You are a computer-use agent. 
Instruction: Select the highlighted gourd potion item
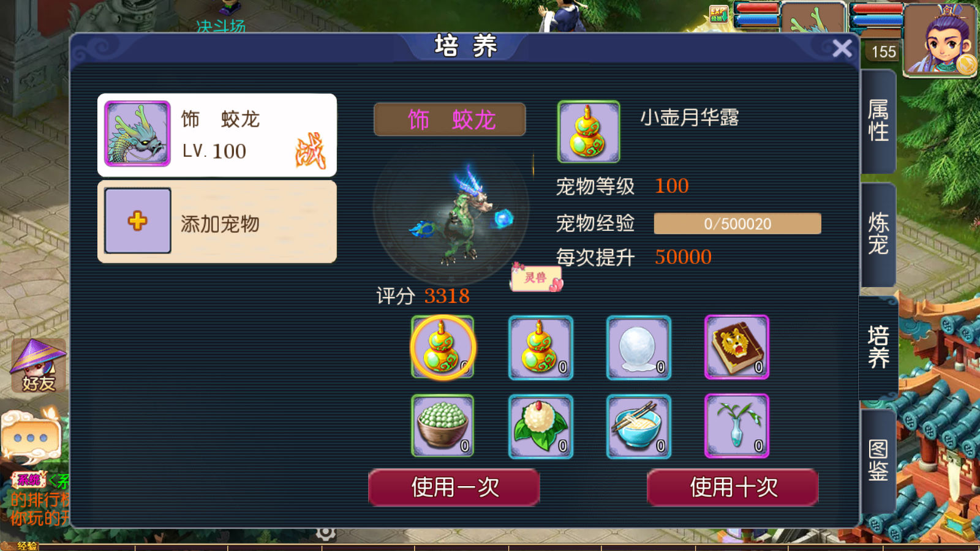443,348
